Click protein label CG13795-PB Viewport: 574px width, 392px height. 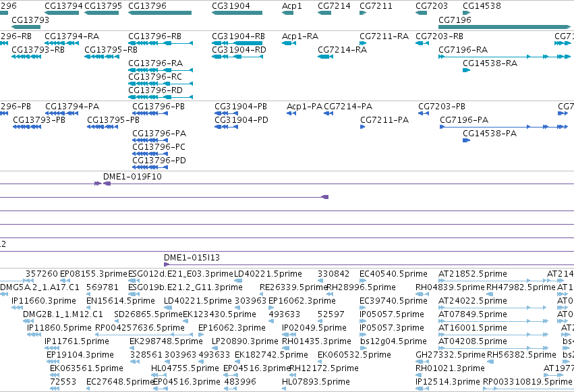[x=113, y=120]
